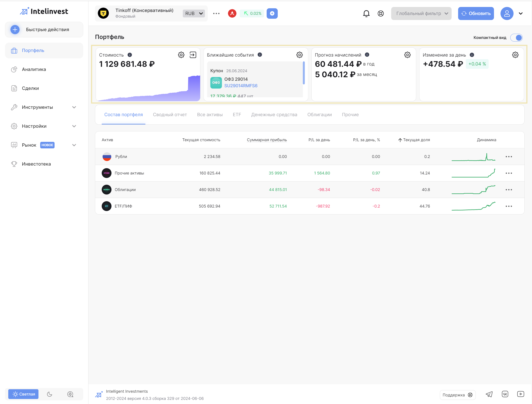The height and width of the screenshot is (404, 532).
Task: Open the Глобальный фильтр dropdown
Action: point(421,13)
